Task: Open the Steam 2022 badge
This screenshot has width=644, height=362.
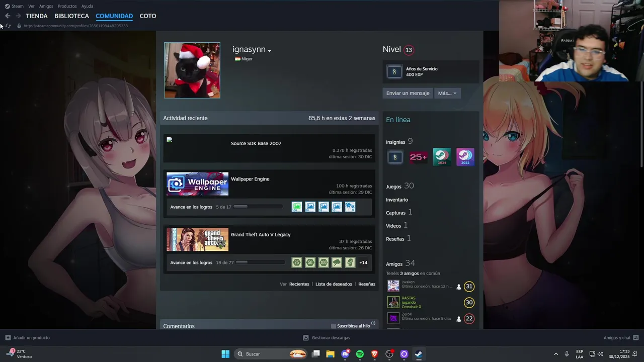Action: (x=465, y=157)
